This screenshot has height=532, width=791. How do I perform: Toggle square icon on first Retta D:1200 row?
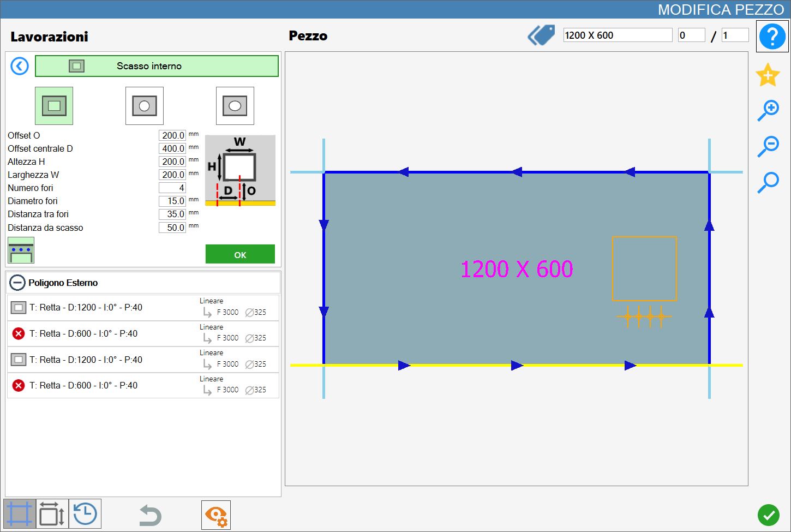(19, 308)
